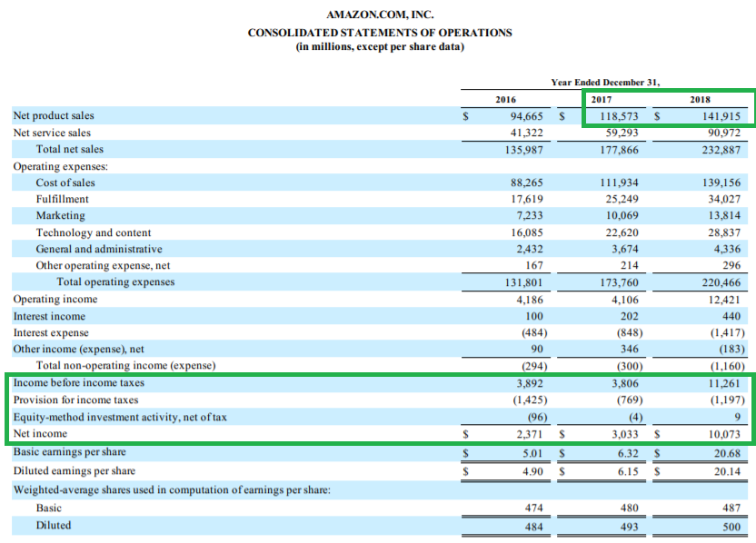
Task: Select Net service sales value 41,322
Action: click(526, 133)
